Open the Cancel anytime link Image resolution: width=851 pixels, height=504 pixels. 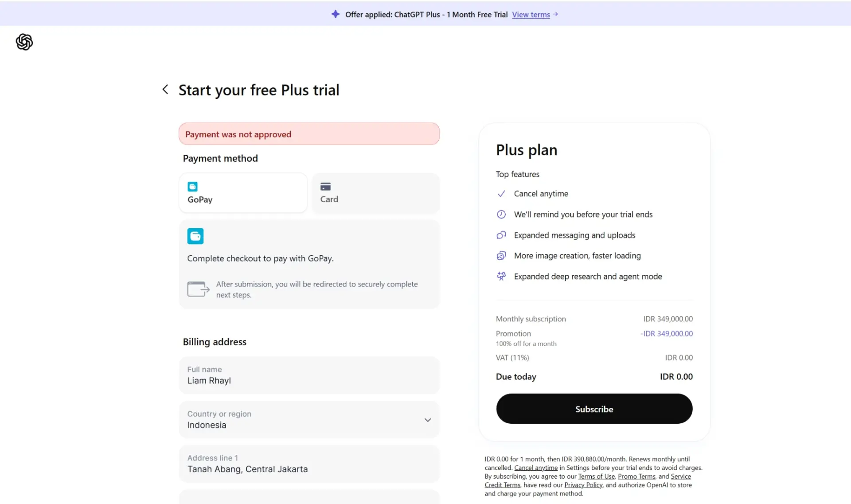(536, 468)
